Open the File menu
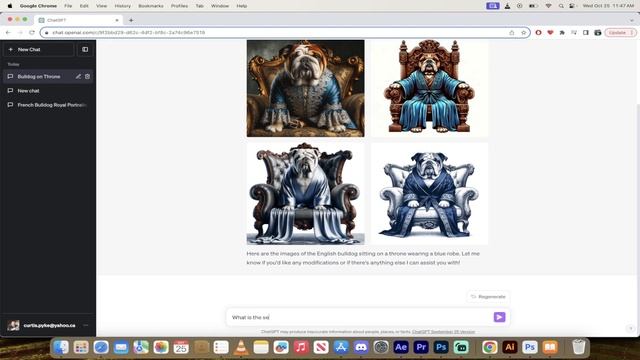This screenshot has height=360, width=640. click(x=68, y=6)
